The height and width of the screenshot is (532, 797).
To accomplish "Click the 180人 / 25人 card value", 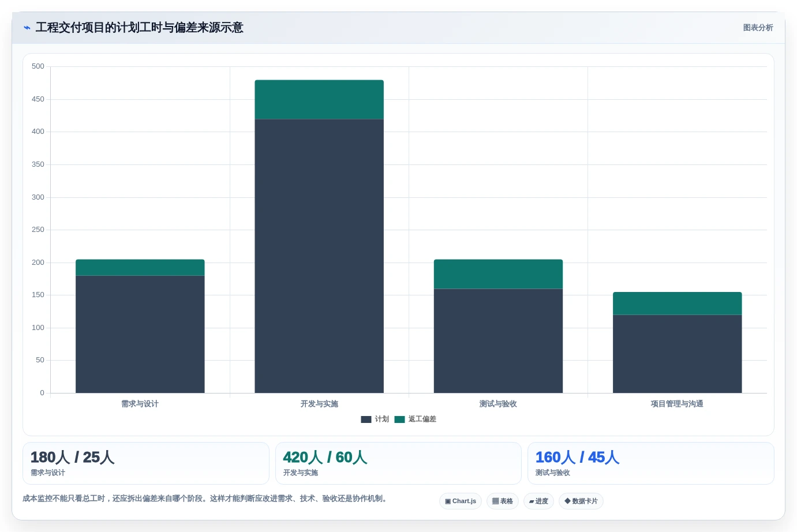I will tap(73, 458).
